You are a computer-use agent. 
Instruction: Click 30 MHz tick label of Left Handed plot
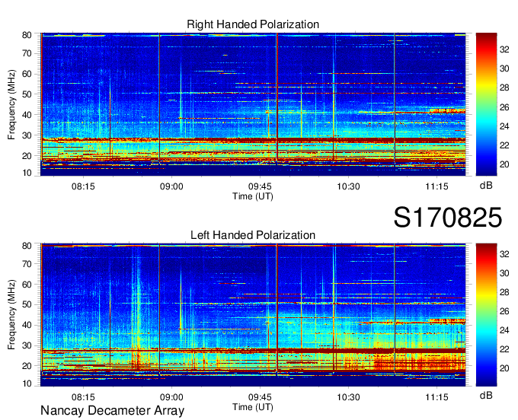coord(27,345)
